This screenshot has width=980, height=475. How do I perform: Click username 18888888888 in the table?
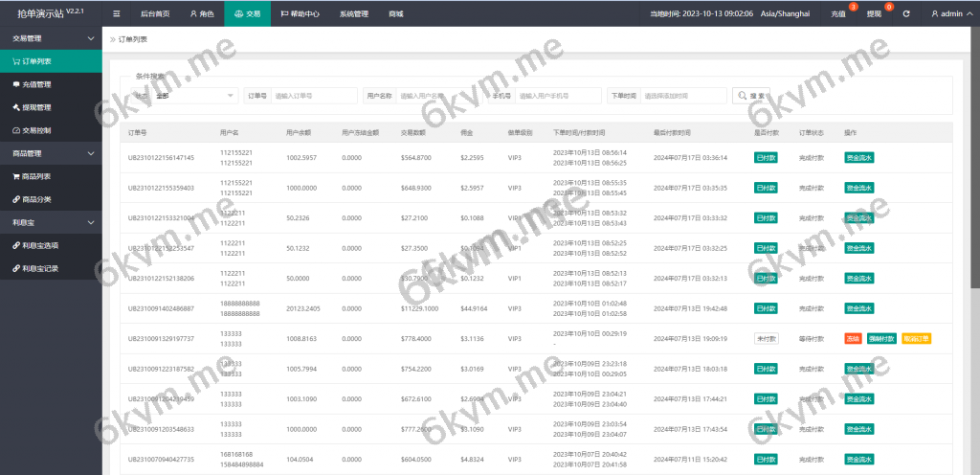pos(239,304)
